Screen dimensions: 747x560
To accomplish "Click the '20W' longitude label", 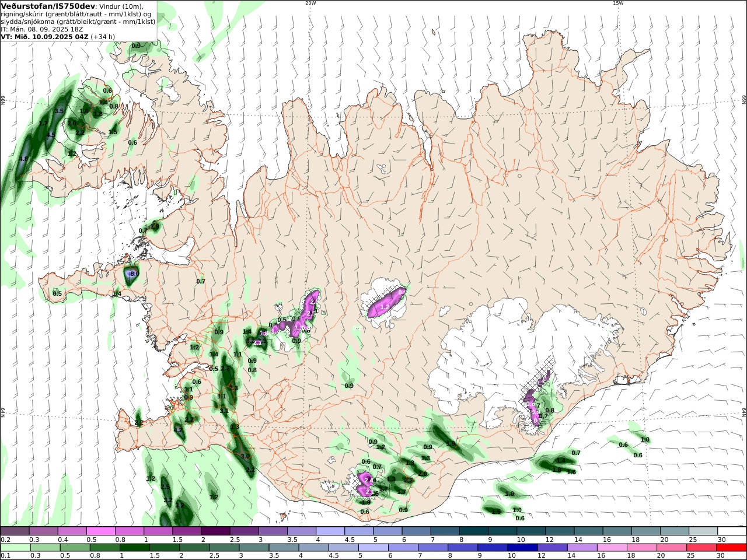I will (310, 3).
